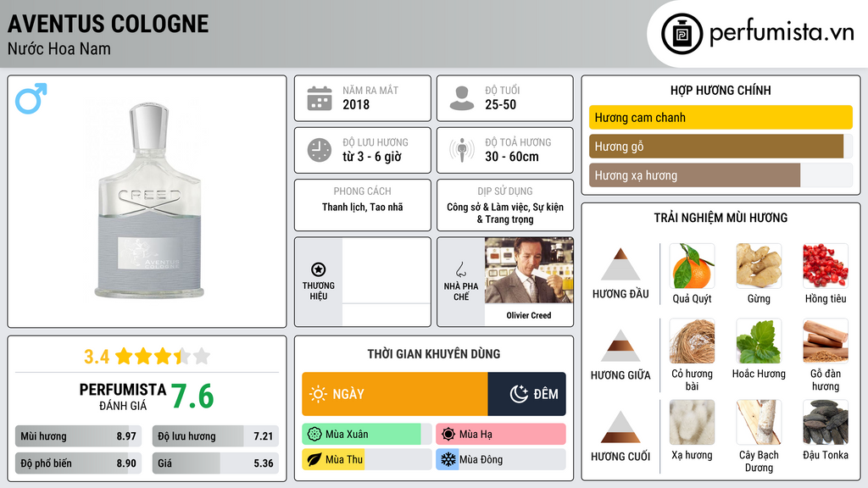
Task: Click the Mùa Thu season bar
Action: pos(367,459)
